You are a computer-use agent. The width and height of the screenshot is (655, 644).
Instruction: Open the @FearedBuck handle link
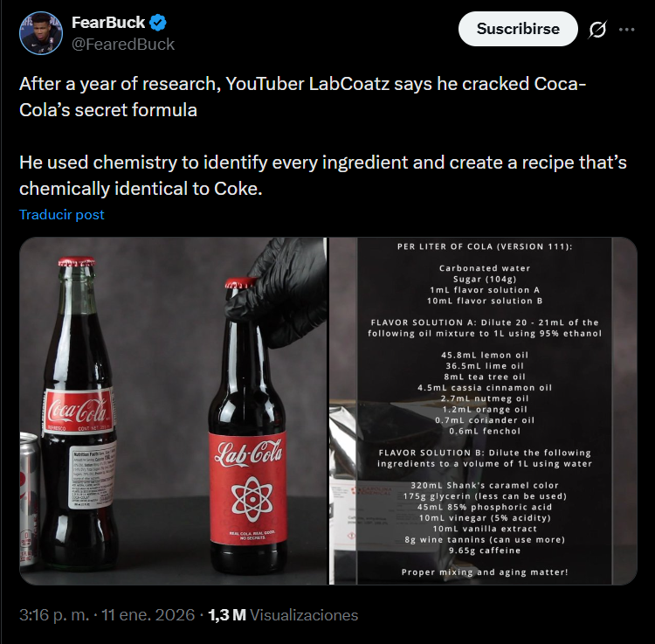tap(123, 44)
